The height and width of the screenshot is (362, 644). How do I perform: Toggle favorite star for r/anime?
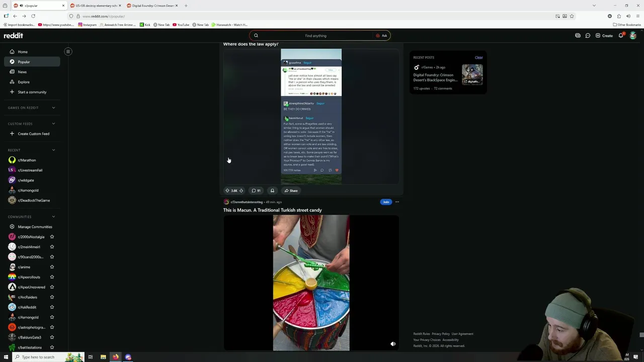pos(52,267)
